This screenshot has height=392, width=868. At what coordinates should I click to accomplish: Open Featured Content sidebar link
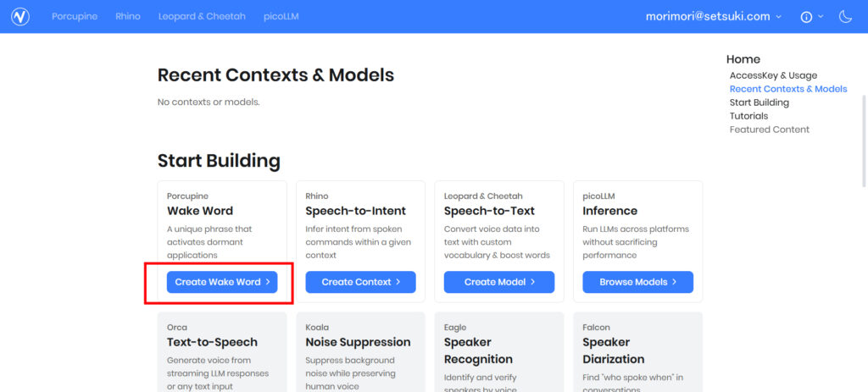tap(770, 130)
